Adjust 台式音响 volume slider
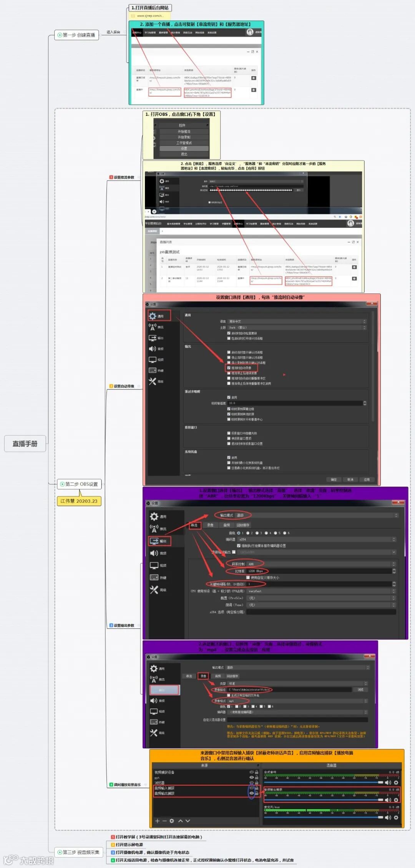415x868 pixels. coord(324,782)
